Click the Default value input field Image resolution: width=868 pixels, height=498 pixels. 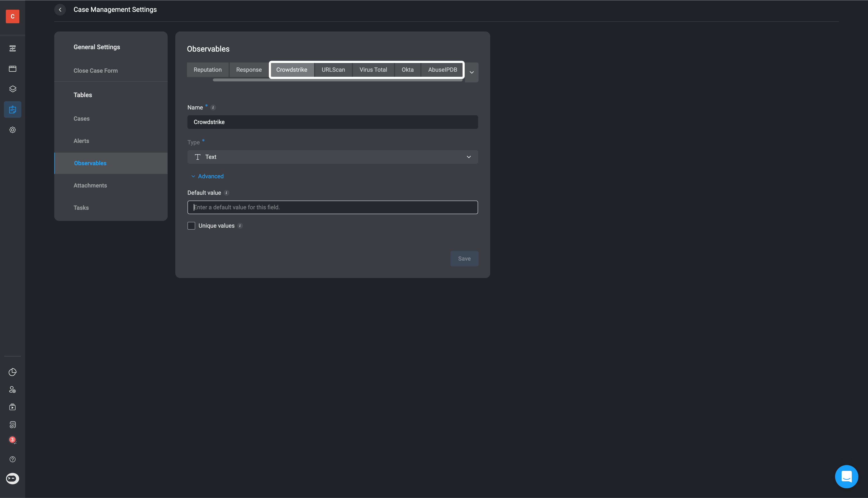coord(333,207)
